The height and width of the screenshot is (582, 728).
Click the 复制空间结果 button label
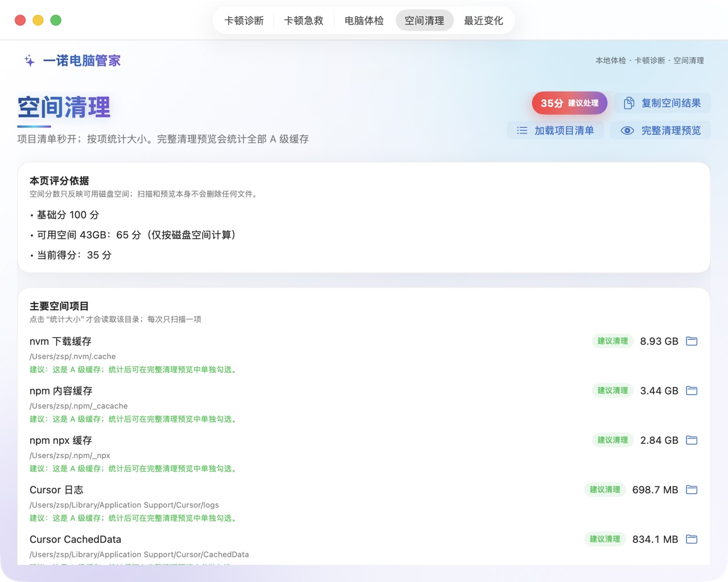(x=671, y=103)
